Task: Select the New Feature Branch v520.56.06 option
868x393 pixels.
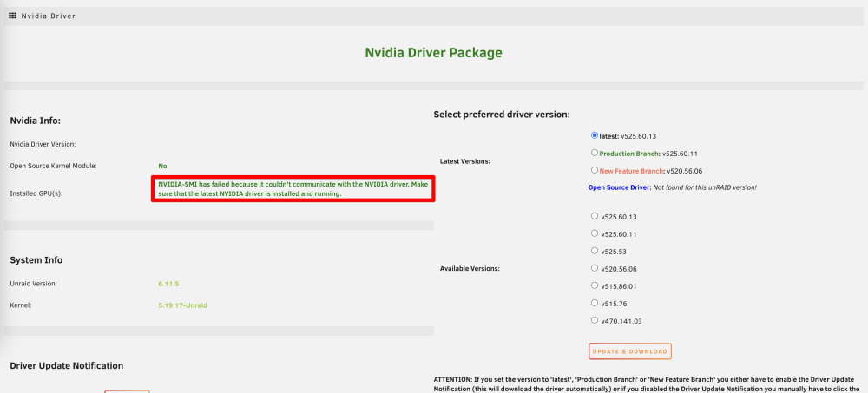Action: (x=595, y=170)
